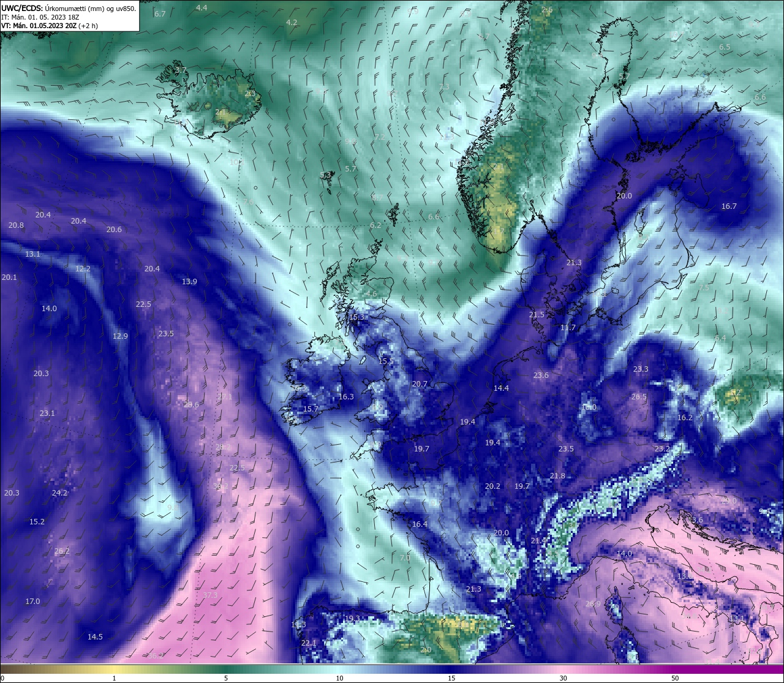Click the 20.1 value at map edge
Viewport: 784px width, 683px height.
[9, 277]
